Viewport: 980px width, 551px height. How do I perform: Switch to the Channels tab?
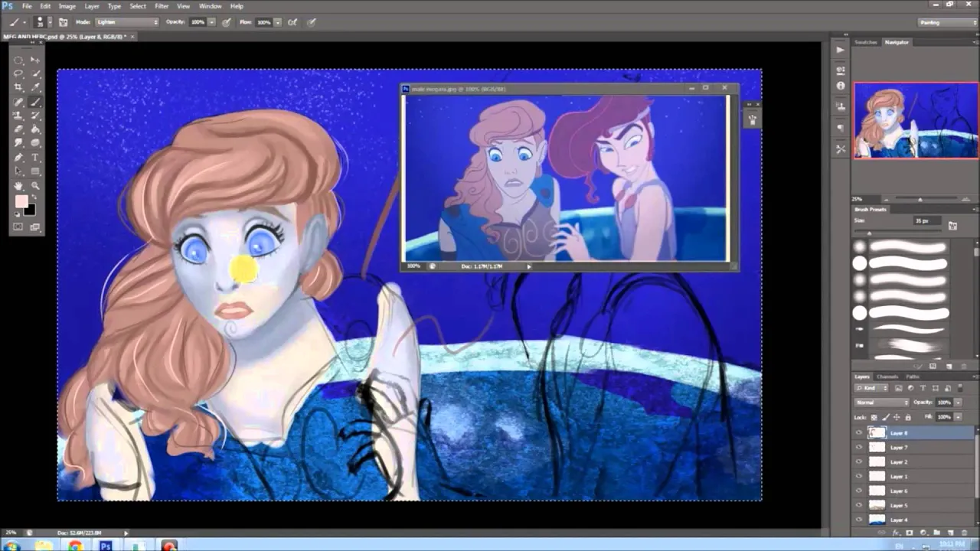point(887,377)
